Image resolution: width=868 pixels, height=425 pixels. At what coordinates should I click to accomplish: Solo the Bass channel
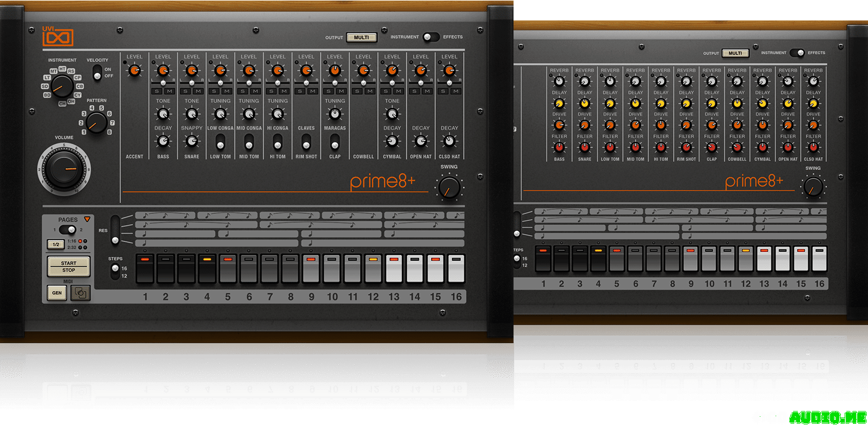[158, 91]
